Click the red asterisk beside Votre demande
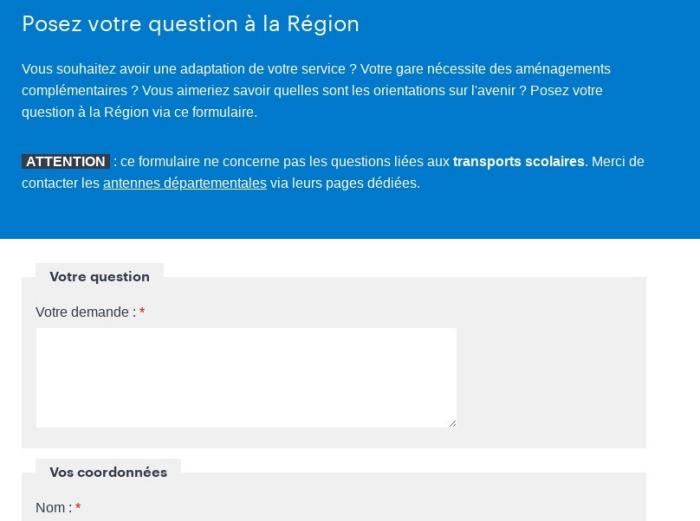 (142, 311)
